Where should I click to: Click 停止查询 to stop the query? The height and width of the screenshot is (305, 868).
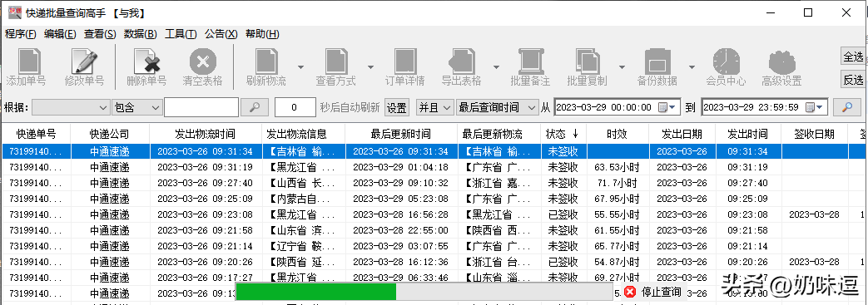point(661,292)
